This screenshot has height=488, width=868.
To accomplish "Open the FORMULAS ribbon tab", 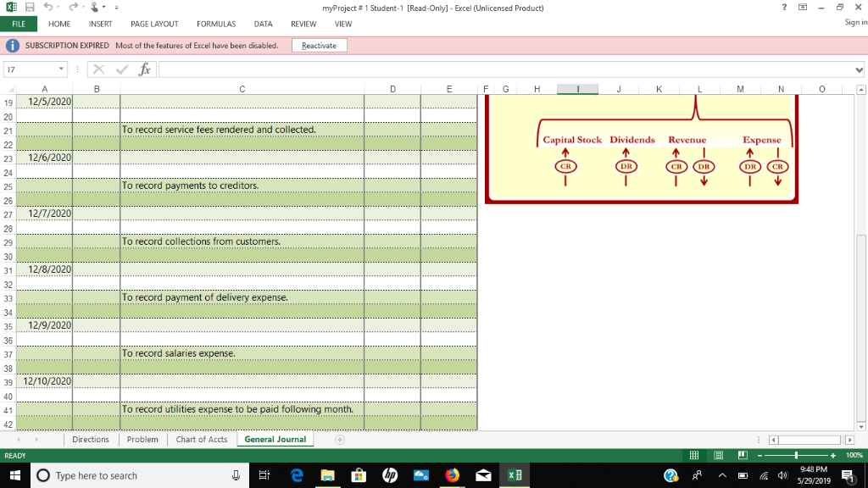I will tap(216, 24).
